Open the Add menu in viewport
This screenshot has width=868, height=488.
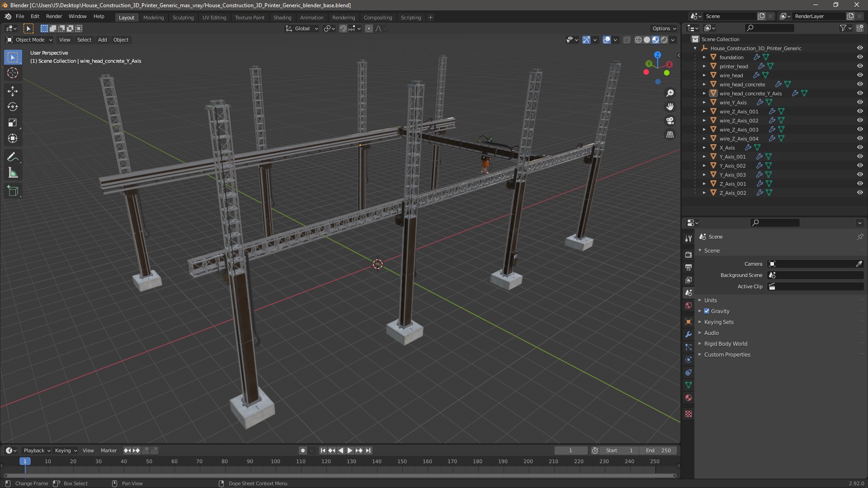[102, 40]
